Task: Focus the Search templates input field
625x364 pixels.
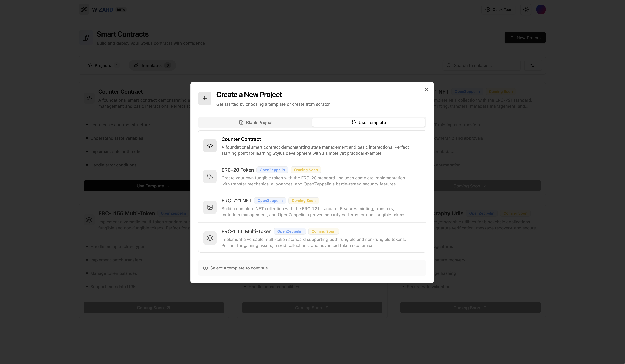Action: [481, 65]
